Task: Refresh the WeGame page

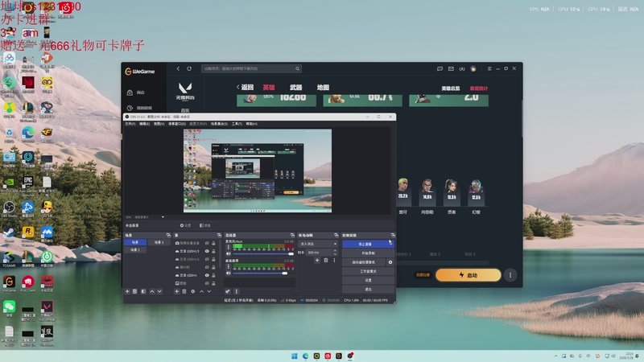Action: point(189,68)
